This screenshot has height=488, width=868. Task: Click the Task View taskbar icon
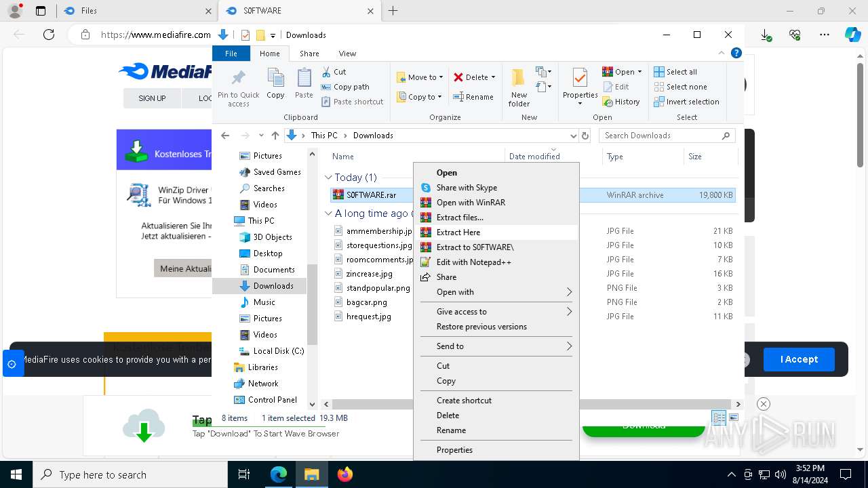[x=244, y=474]
